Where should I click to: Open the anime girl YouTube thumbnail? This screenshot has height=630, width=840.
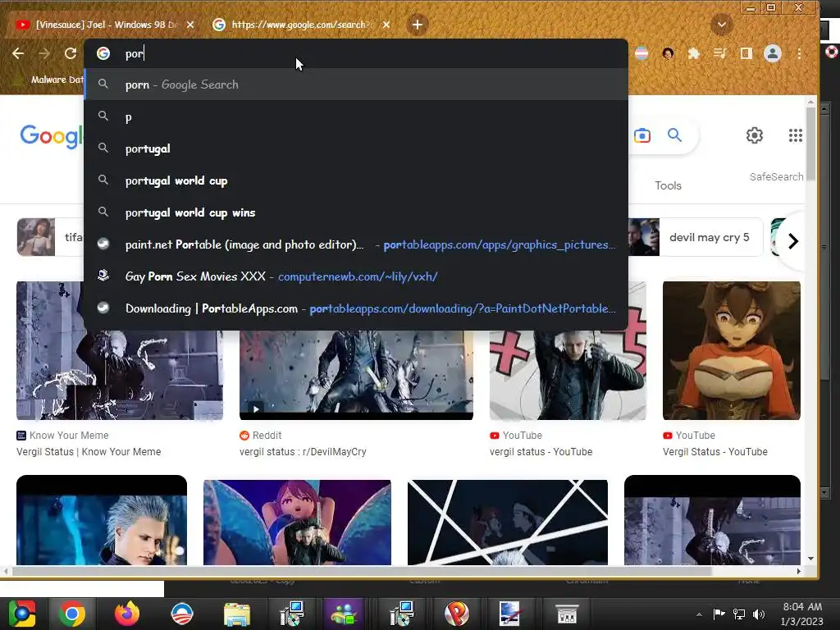[731, 350]
